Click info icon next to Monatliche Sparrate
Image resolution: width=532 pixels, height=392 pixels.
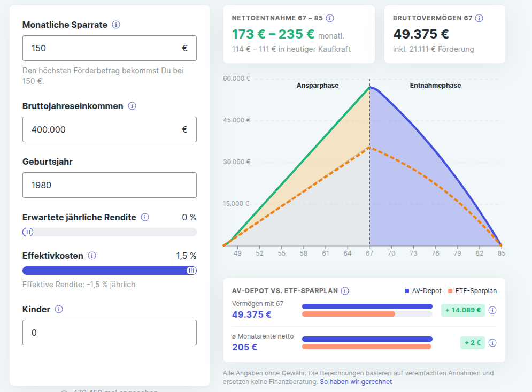[x=116, y=25]
